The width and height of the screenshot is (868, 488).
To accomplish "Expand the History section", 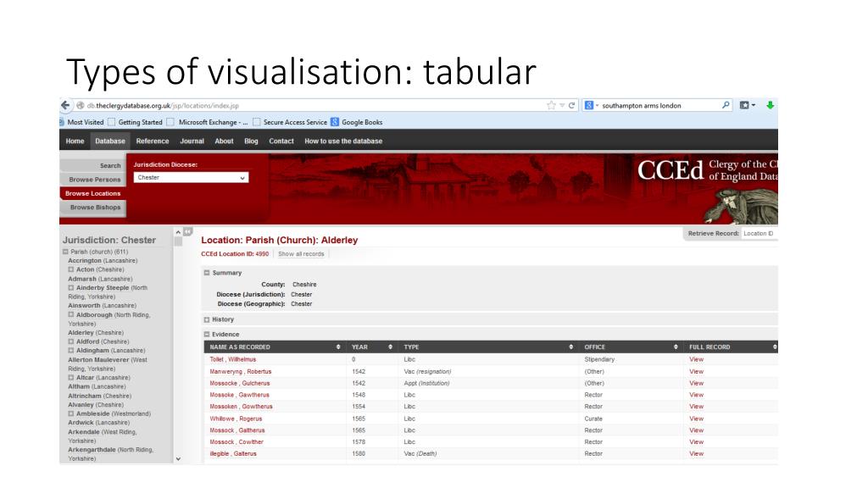I will pyautogui.click(x=207, y=319).
